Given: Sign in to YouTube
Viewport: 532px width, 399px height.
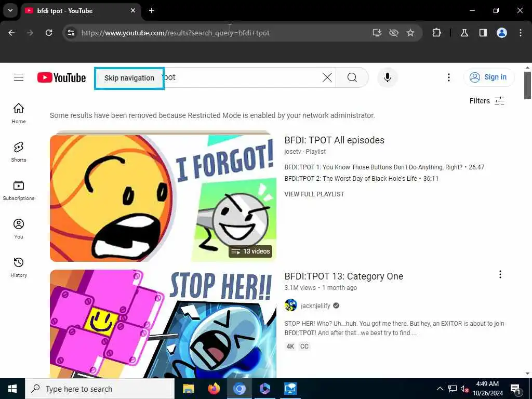Looking at the screenshot, I should 488,77.
